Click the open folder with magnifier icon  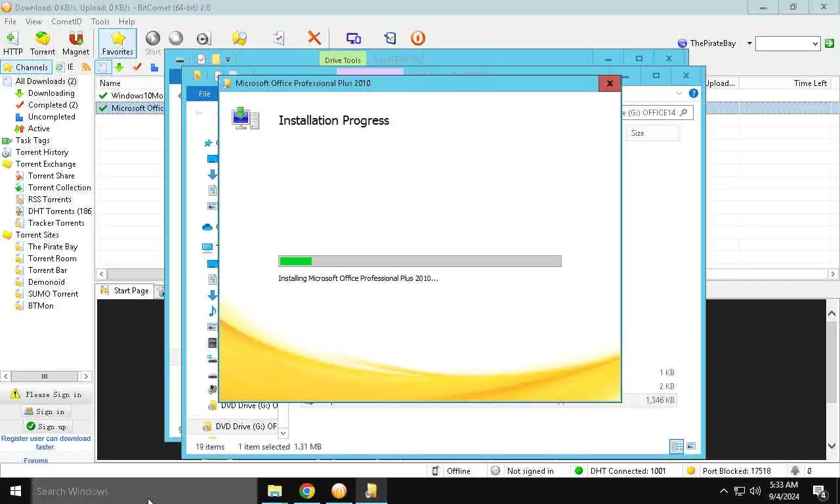pos(240,39)
